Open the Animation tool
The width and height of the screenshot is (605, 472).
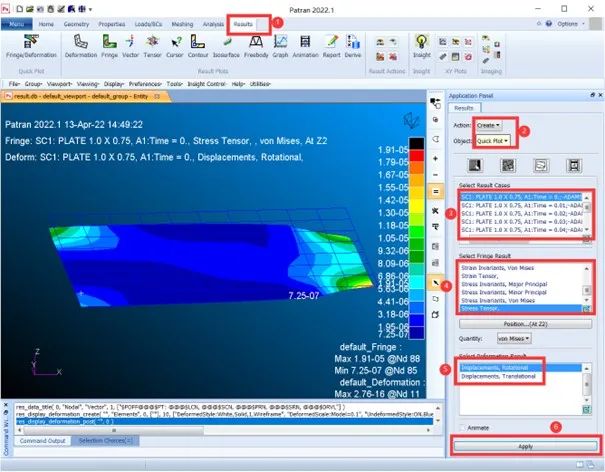(x=305, y=47)
